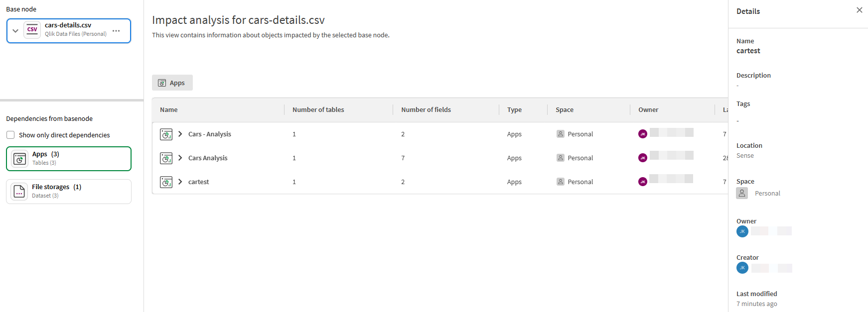Expand the Cars Analysis row
This screenshot has height=312, width=868.
(x=180, y=158)
